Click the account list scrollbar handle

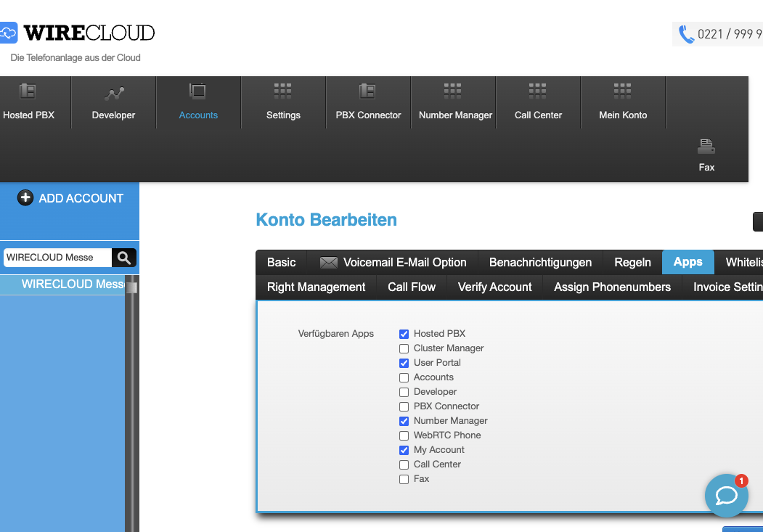coord(131,287)
